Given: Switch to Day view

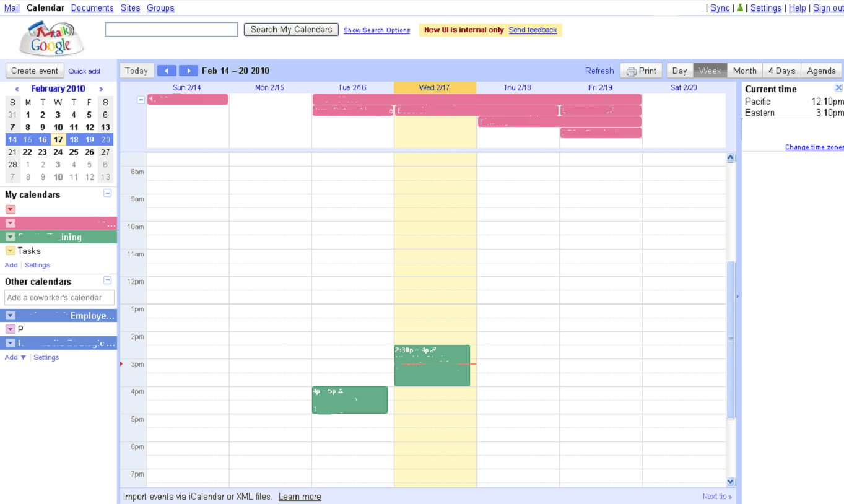Looking at the screenshot, I should (680, 71).
